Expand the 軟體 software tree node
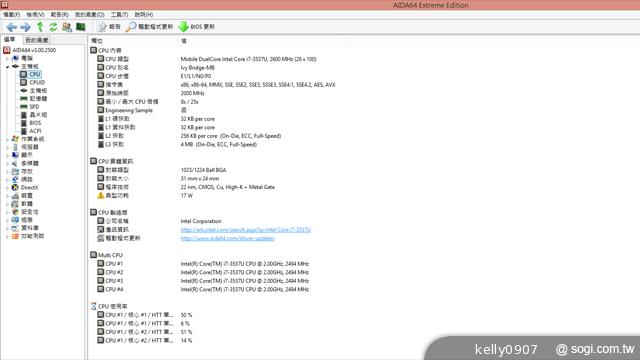The image size is (640, 360). 7,204
